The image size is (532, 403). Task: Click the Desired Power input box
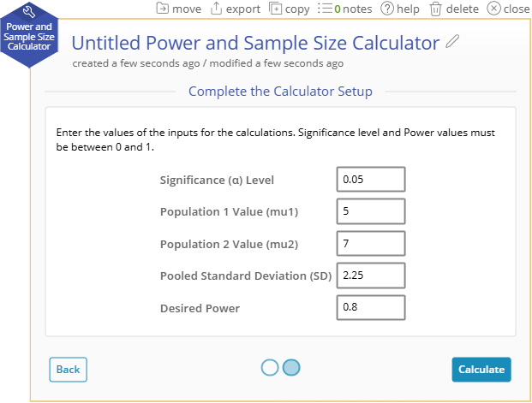point(371,307)
